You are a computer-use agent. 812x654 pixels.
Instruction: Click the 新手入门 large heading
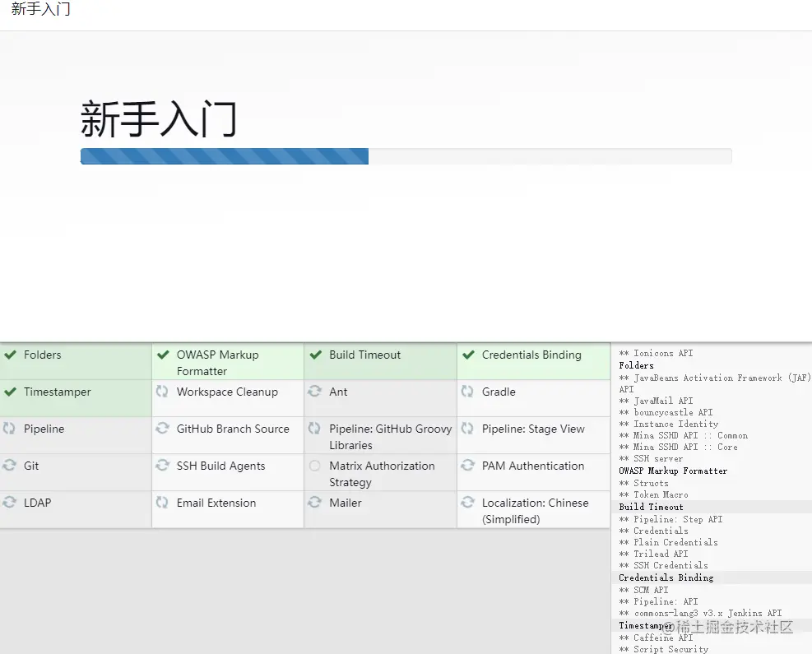pos(159,119)
